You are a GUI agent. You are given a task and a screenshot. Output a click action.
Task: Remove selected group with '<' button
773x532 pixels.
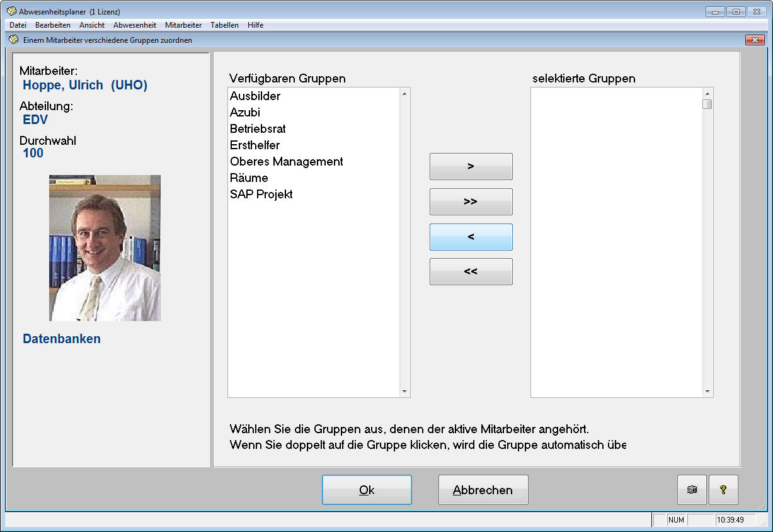coord(471,237)
